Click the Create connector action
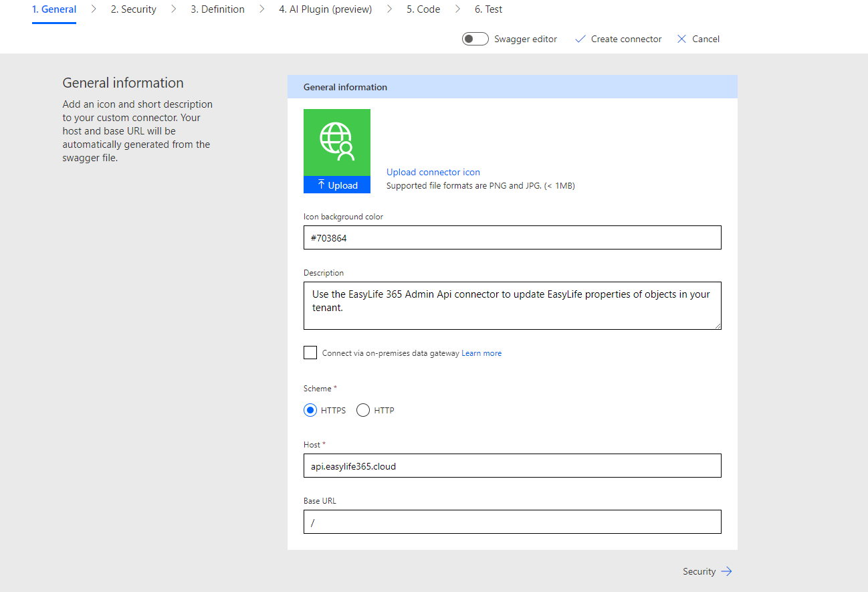 624,39
